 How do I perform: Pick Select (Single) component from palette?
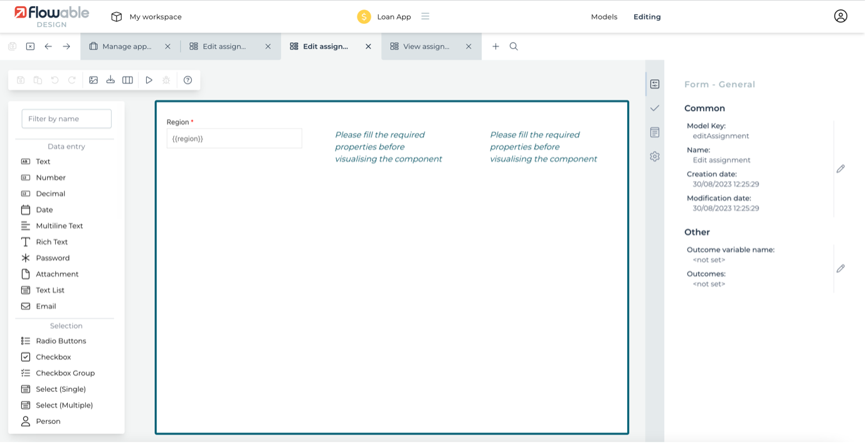click(x=61, y=389)
